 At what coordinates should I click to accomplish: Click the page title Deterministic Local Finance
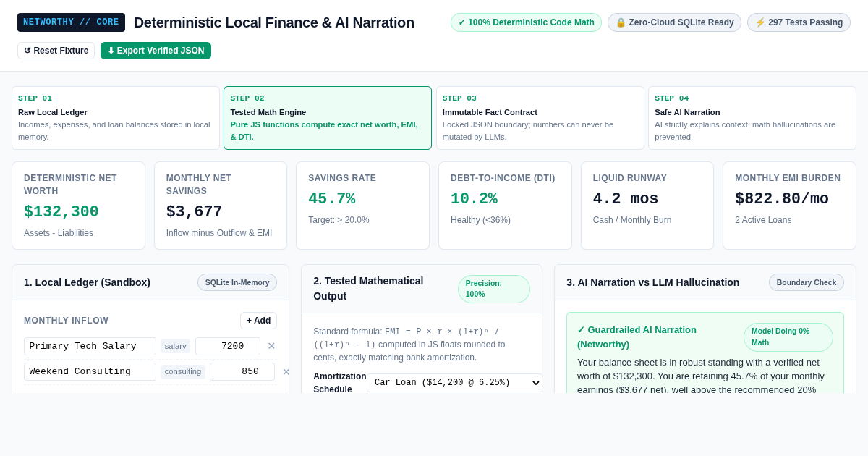point(274,22)
